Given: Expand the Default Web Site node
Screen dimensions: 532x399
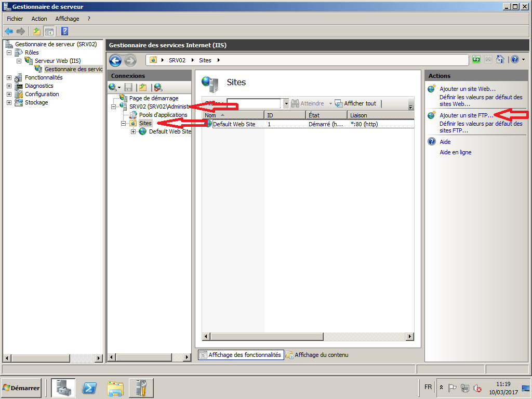Looking at the screenshot, I should pyautogui.click(x=132, y=131).
